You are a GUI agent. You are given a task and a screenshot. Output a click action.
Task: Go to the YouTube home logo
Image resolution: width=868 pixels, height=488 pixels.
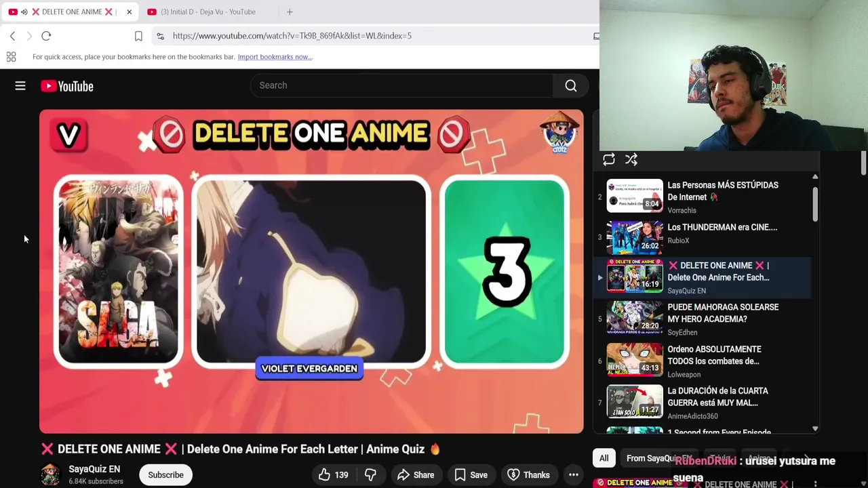click(67, 86)
